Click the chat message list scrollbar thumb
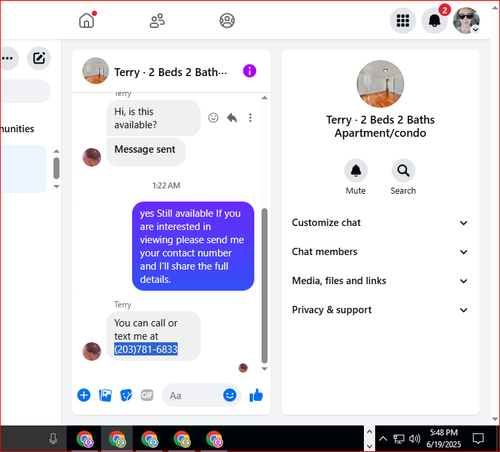500x452 pixels. coord(264,286)
